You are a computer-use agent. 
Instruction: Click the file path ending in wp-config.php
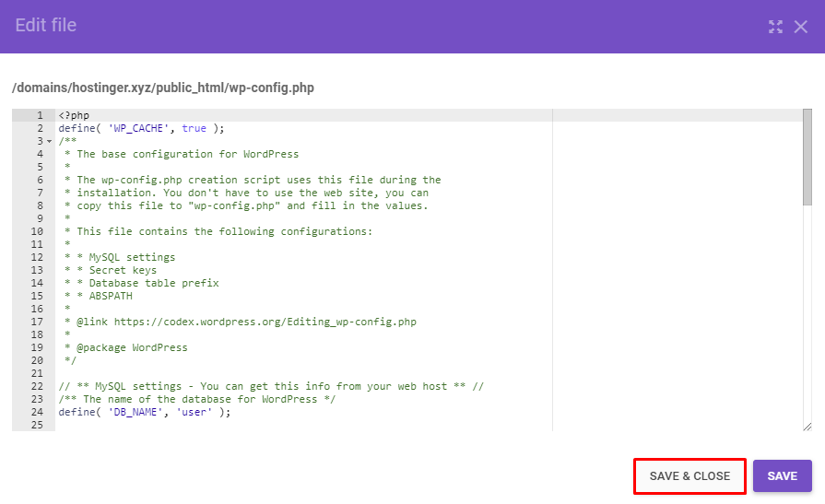pyautogui.click(x=163, y=88)
